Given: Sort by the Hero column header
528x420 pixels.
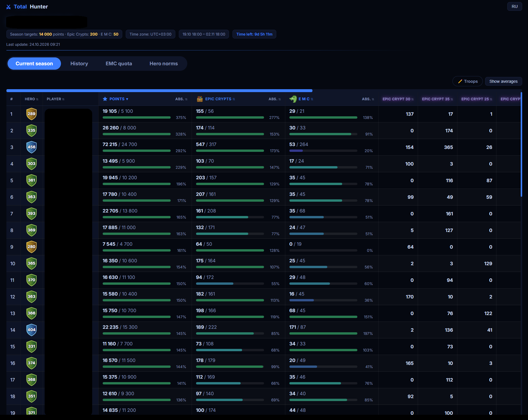Looking at the screenshot, I should [32, 99].
